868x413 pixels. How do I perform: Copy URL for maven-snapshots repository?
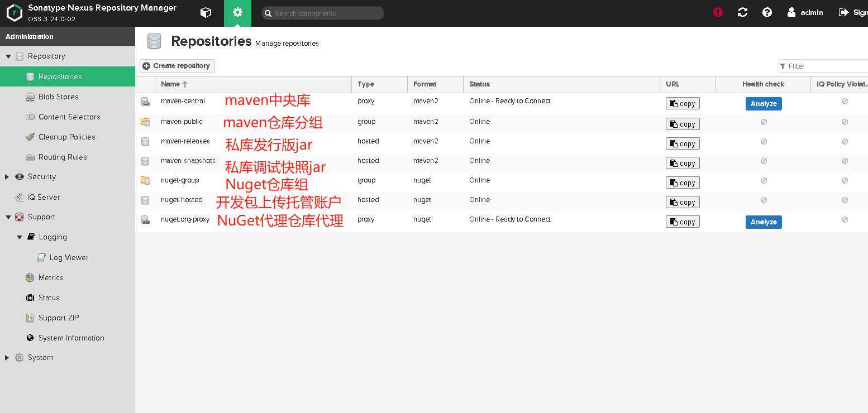pyautogui.click(x=683, y=163)
